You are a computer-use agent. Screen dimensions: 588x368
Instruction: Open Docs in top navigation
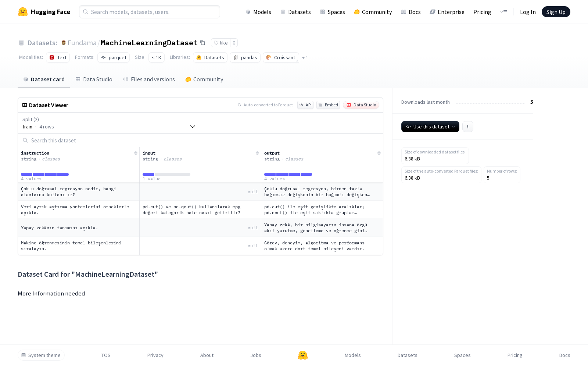[x=411, y=12]
